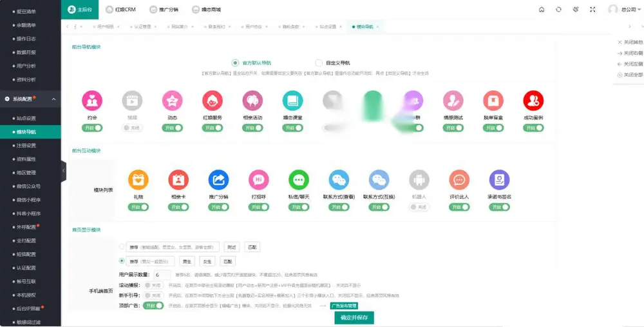This screenshot has width=644, height=327.
Task: Close the 模块导航 tab
Action: coord(377,26)
